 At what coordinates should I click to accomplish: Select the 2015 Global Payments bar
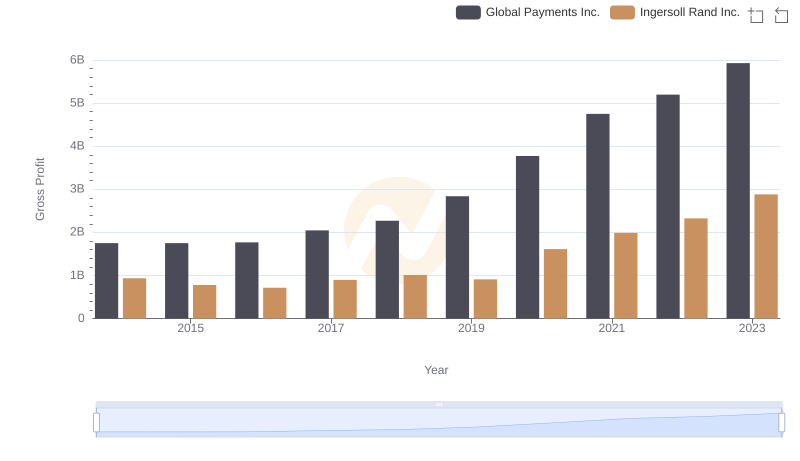click(177, 281)
